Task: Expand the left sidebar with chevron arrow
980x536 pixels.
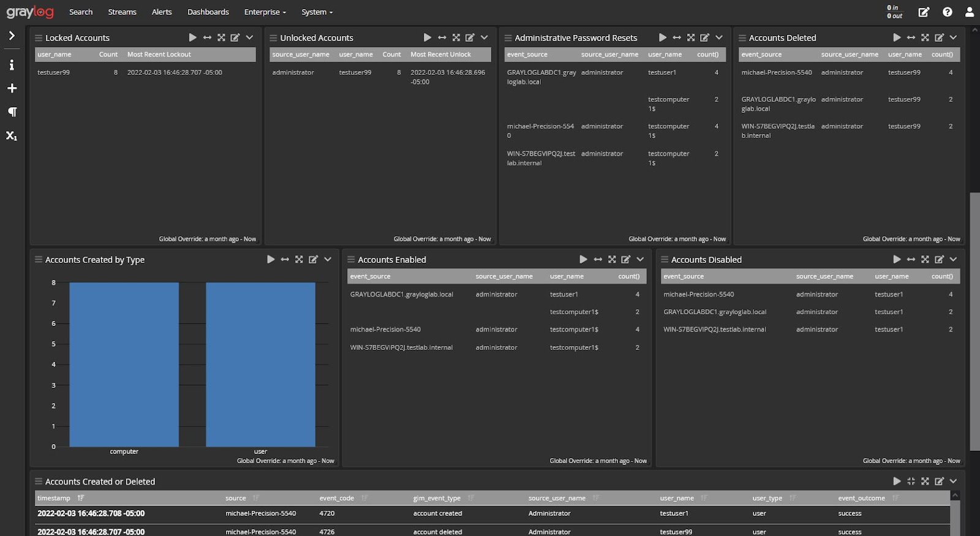Action: pos(12,36)
